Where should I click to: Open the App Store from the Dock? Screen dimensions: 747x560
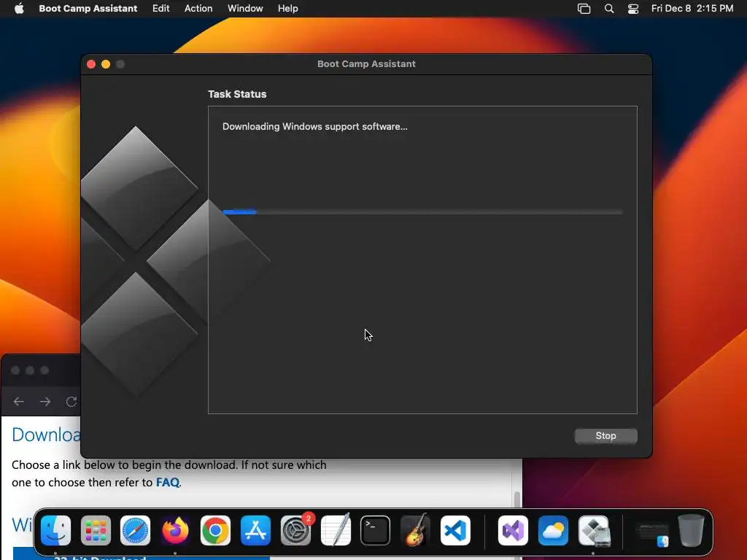[x=255, y=530]
